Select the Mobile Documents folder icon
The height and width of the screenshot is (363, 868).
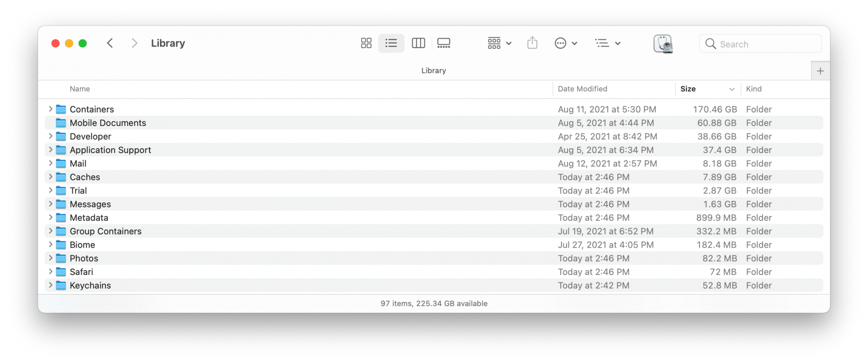(x=61, y=123)
